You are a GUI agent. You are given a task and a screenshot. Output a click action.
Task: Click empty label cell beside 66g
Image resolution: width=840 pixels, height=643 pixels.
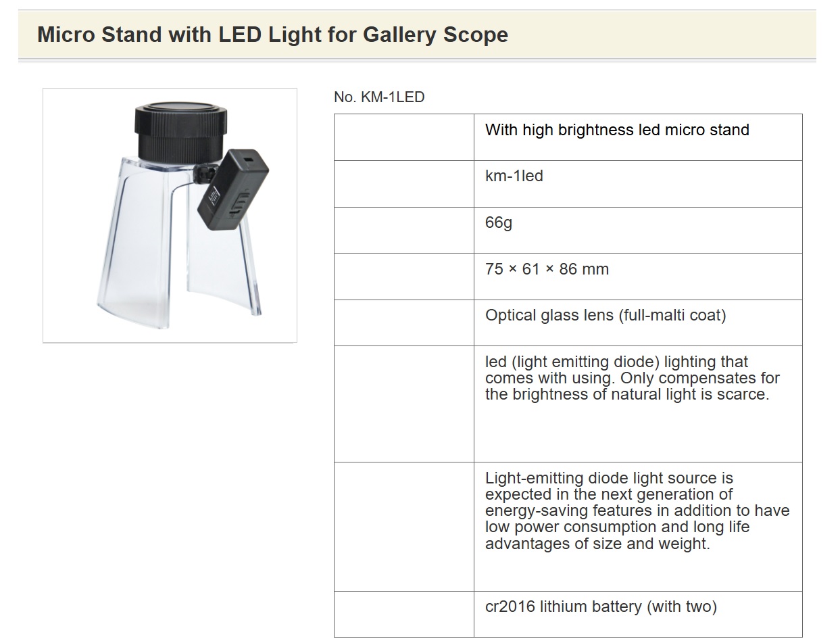[x=404, y=231]
